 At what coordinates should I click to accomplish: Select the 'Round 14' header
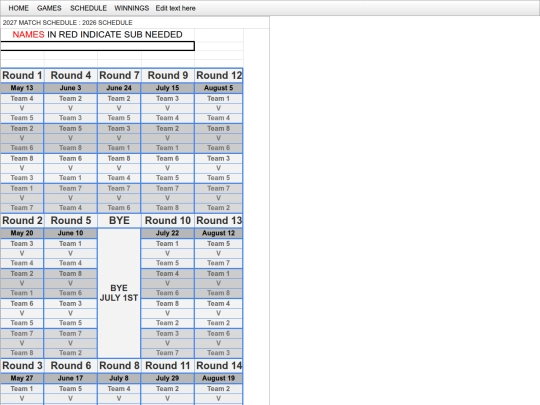point(219,365)
